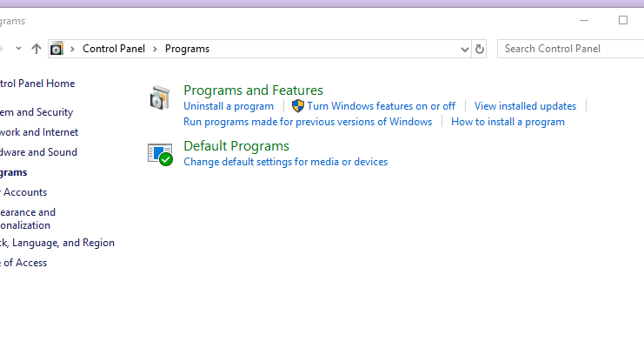Image resolution: width=644 pixels, height=348 pixels.
Task: Click Uninstall a program
Action: pos(229,106)
